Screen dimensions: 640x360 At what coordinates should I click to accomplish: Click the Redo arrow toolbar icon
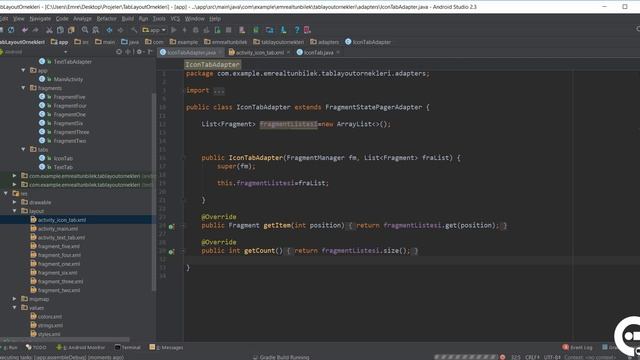tap(36, 30)
